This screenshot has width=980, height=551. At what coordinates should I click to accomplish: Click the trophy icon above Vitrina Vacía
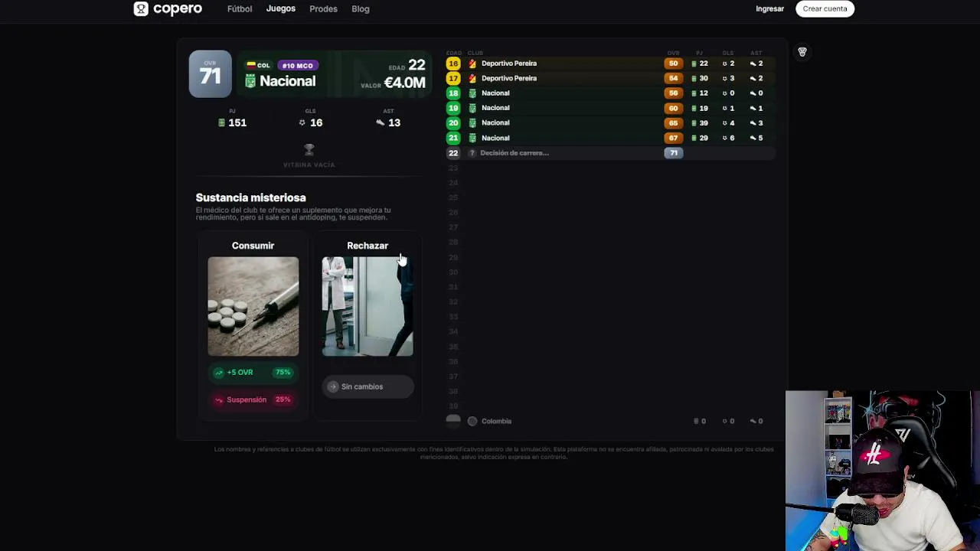pyautogui.click(x=309, y=149)
